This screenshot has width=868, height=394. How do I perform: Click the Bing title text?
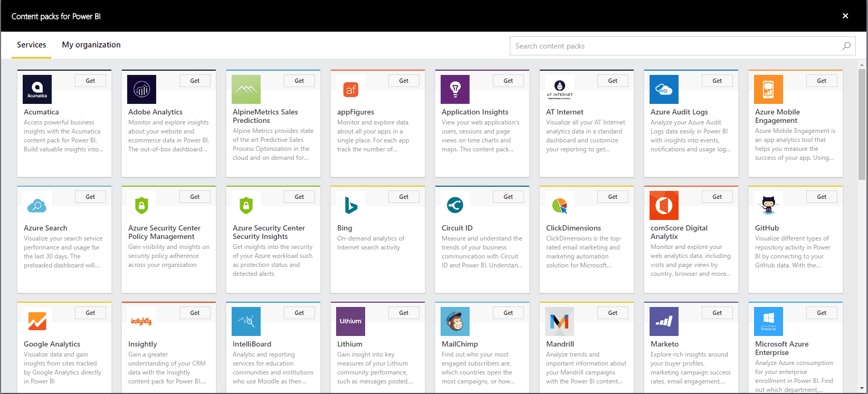[x=345, y=228]
